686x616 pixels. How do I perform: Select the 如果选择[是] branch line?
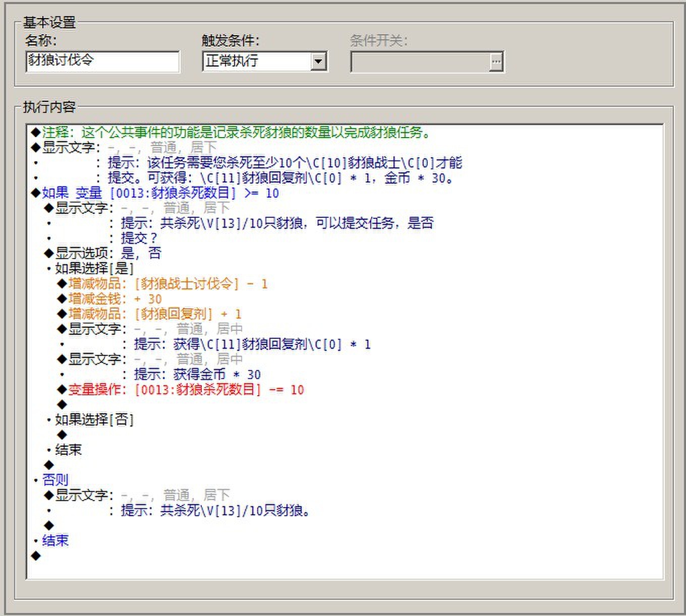pyautogui.click(x=90, y=269)
